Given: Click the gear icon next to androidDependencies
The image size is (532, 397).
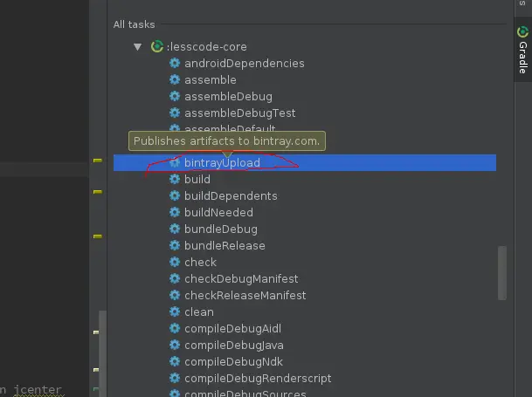Looking at the screenshot, I should tap(175, 63).
